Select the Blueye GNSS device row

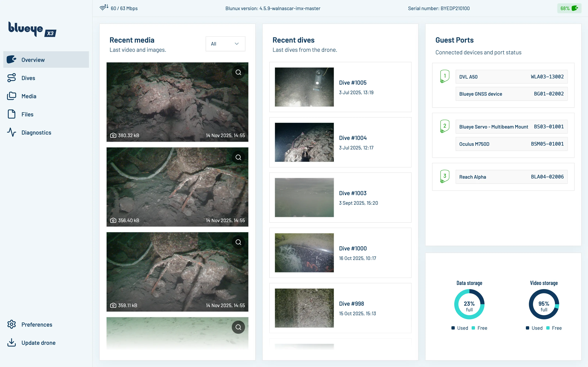[512, 94]
